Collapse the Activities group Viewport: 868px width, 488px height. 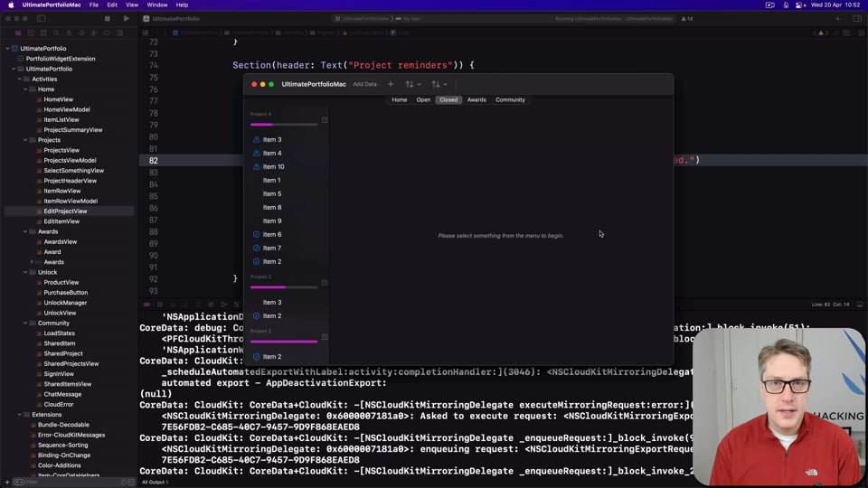(19, 80)
